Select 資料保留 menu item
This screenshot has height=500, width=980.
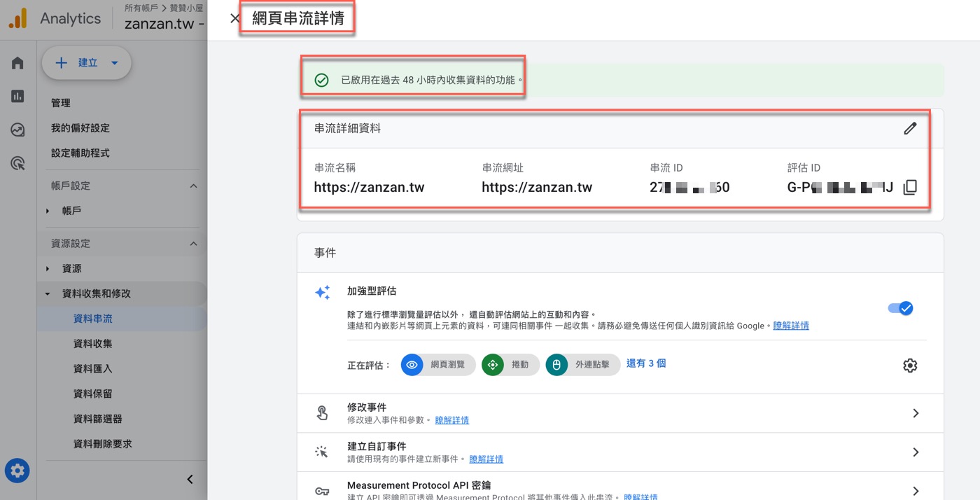pyautogui.click(x=93, y=394)
